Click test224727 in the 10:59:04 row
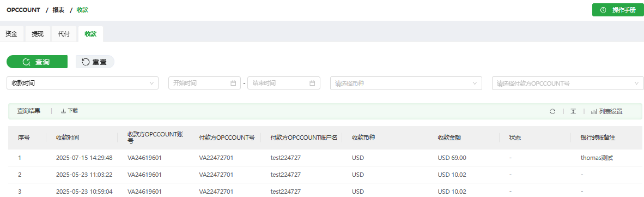The width and height of the screenshot is (644, 197). coord(285,191)
